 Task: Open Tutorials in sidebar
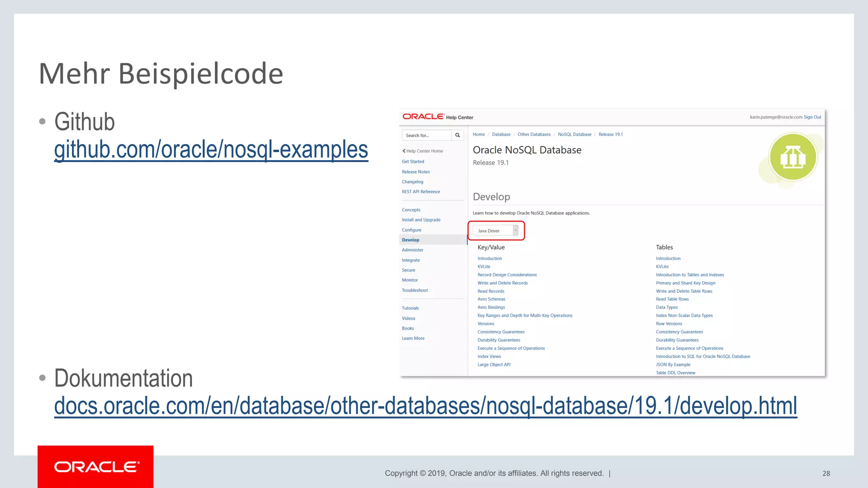click(x=410, y=308)
